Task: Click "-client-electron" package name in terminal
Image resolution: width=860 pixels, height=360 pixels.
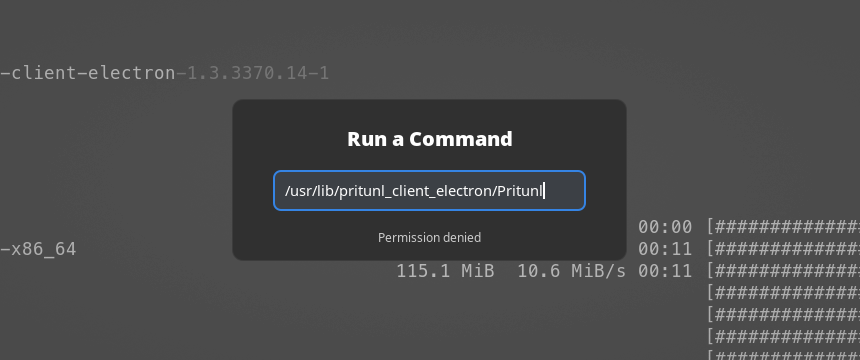Action: click(x=88, y=73)
